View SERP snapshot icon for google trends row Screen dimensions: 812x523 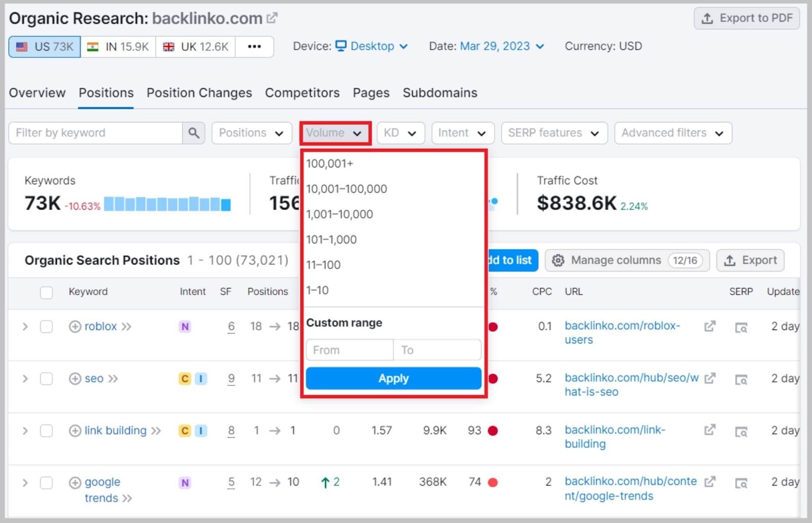(741, 483)
